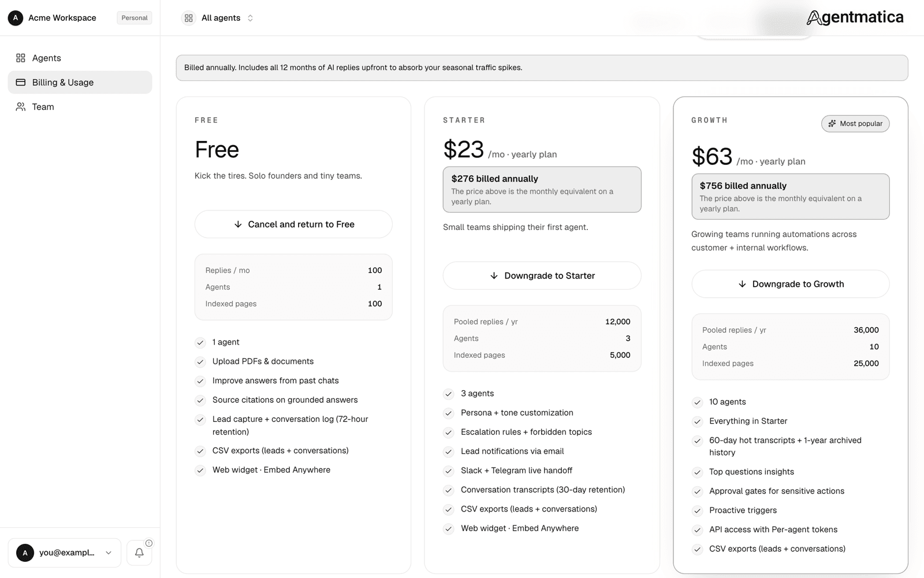Click the account chevron arrow
The image size is (924, 578).
click(x=109, y=553)
